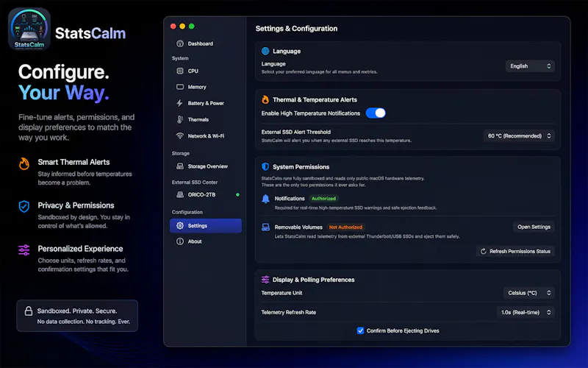Viewport: 588px width, 368px height.
Task: Open the Temperature Unit Celsius dropdown
Action: (x=528, y=293)
